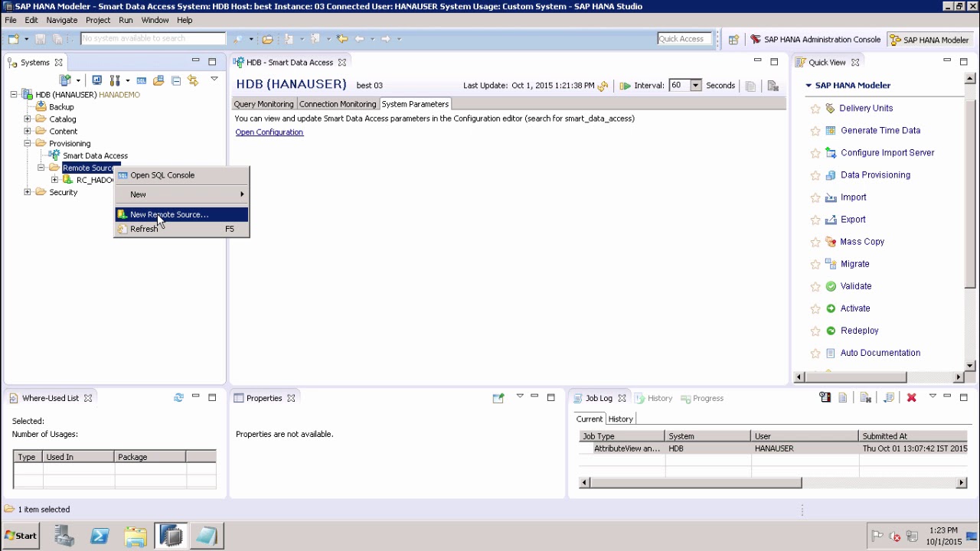Open Configure Import Server
The width and height of the screenshot is (980, 551).
[x=887, y=152]
